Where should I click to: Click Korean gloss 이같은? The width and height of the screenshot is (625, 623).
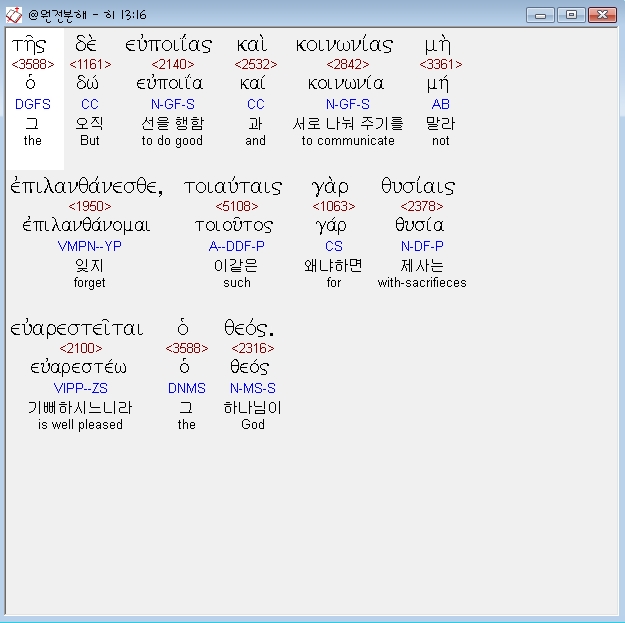tap(236, 265)
